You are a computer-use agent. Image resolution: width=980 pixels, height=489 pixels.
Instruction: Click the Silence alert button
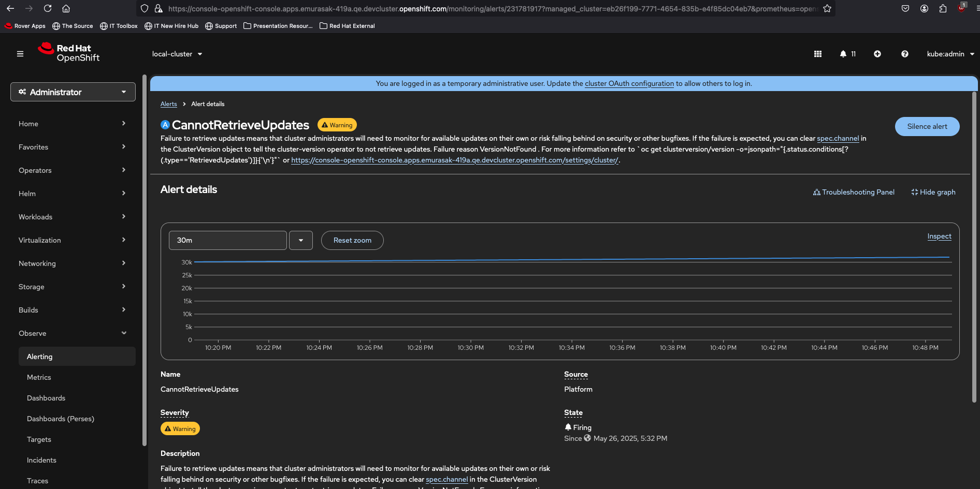pos(927,126)
